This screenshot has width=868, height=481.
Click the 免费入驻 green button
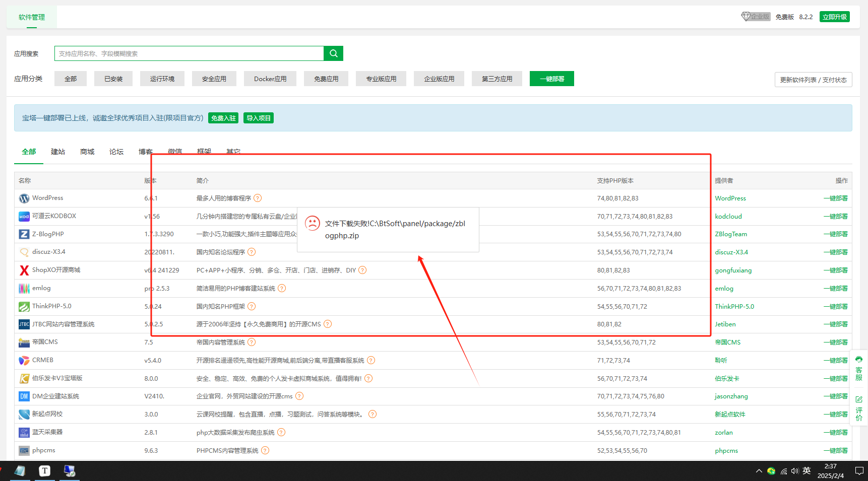coord(223,118)
